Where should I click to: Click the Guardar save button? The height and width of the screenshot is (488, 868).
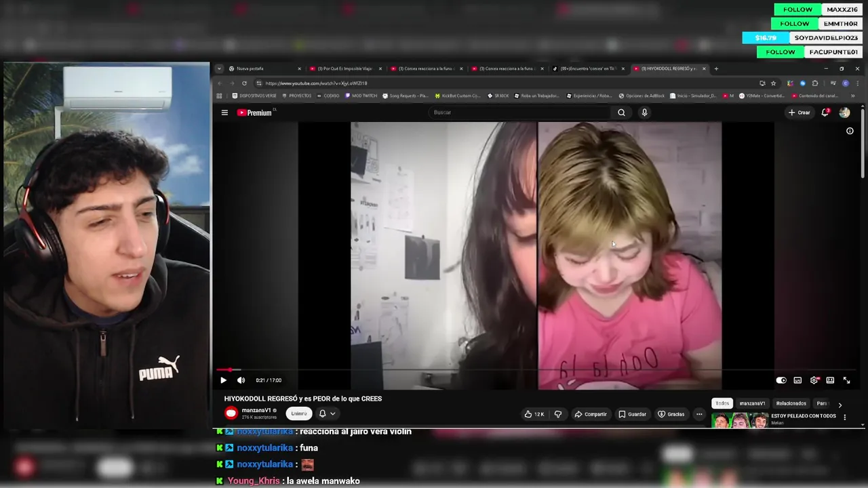point(632,414)
